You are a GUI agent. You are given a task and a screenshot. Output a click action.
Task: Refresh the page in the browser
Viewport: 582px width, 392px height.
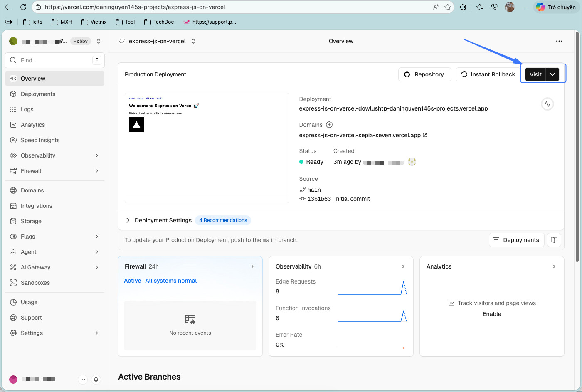click(23, 7)
